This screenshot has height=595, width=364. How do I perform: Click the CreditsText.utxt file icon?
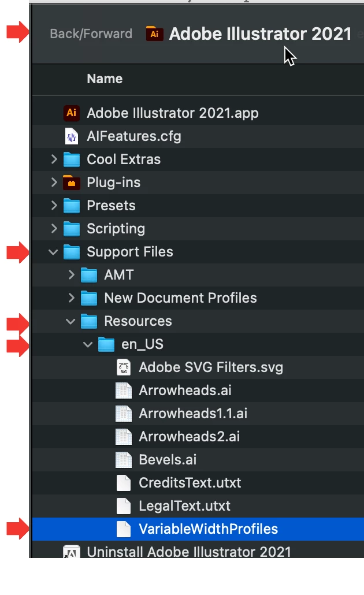click(124, 483)
